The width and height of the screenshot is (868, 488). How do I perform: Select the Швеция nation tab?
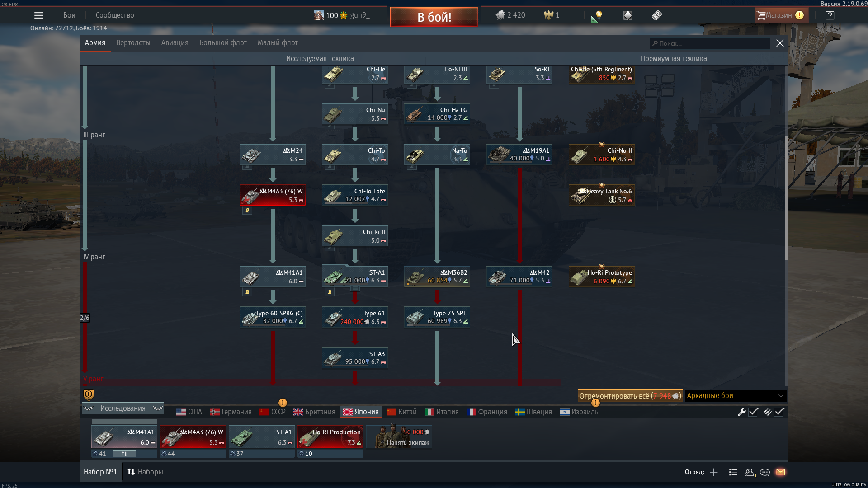(x=533, y=412)
